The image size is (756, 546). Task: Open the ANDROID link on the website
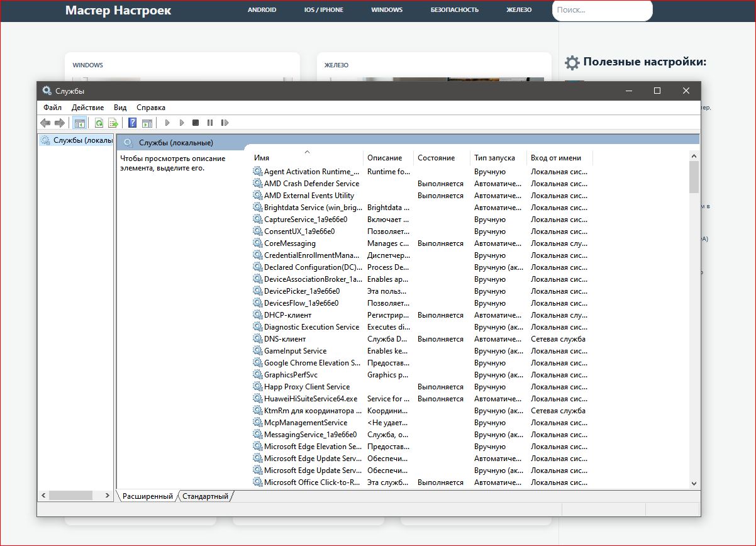(262, 10)
